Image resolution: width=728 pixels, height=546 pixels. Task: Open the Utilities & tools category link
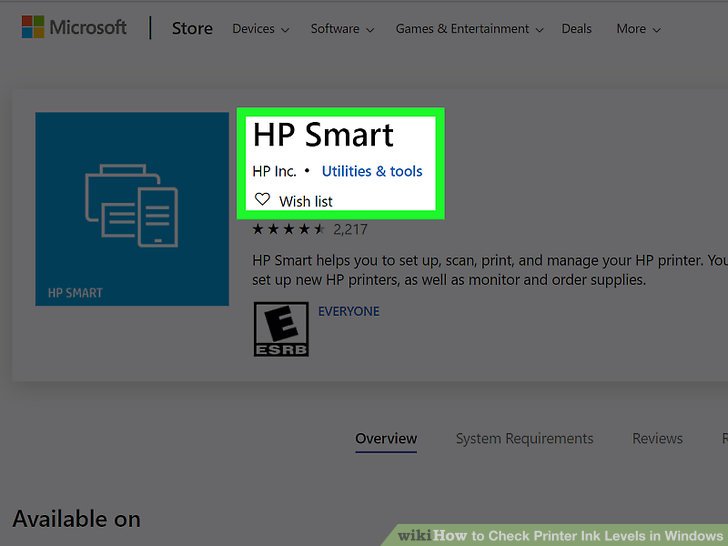[x=372, y=171]
